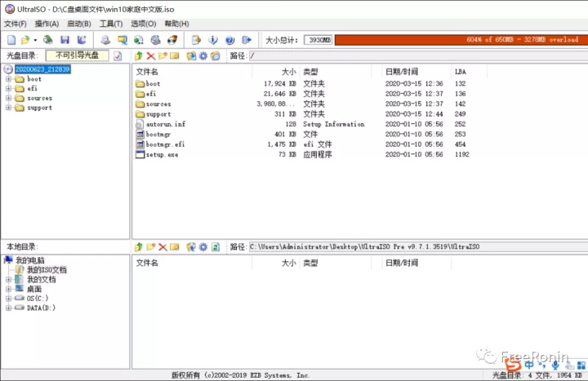Click the Burn CD/DVD image icon

coord(172,40)
